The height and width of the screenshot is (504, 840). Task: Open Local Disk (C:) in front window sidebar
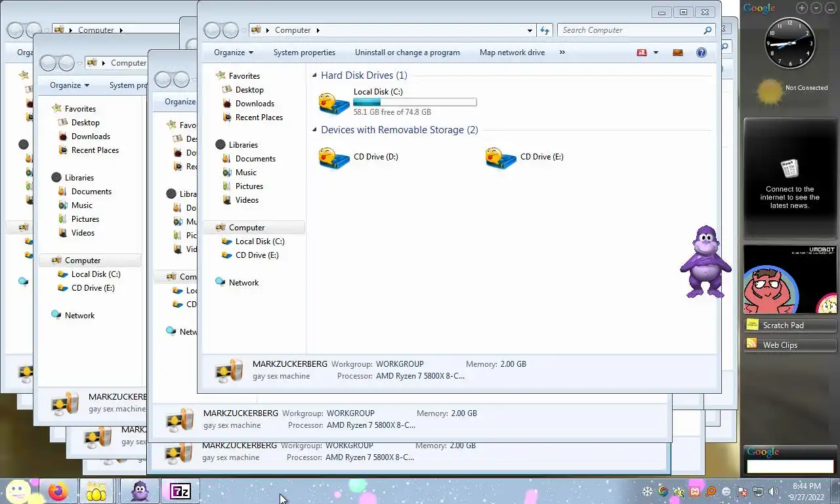pos(253,241)
